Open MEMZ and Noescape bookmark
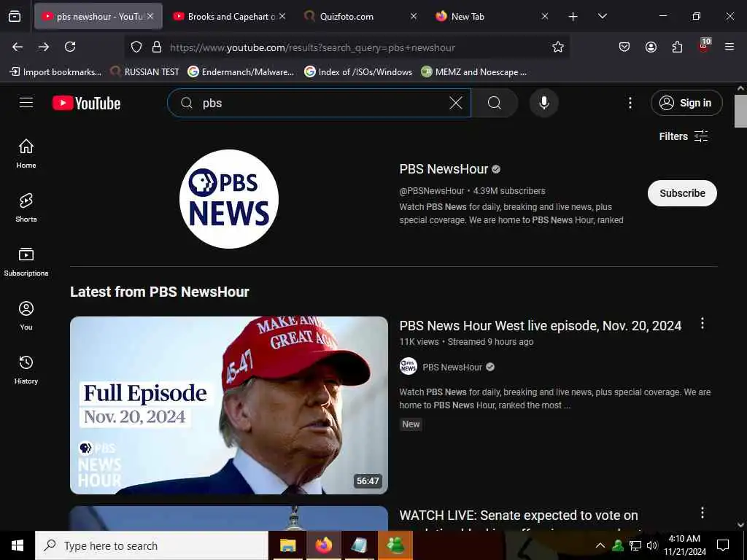 474,72
